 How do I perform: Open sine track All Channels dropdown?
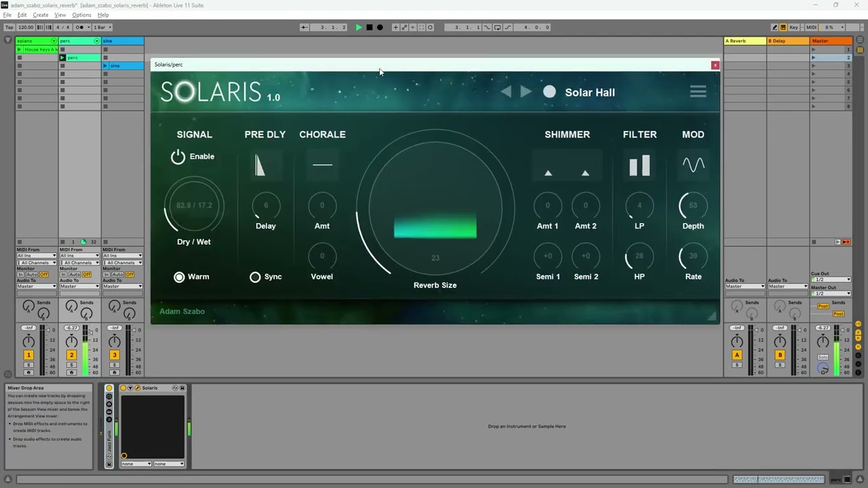pos(123,263)
